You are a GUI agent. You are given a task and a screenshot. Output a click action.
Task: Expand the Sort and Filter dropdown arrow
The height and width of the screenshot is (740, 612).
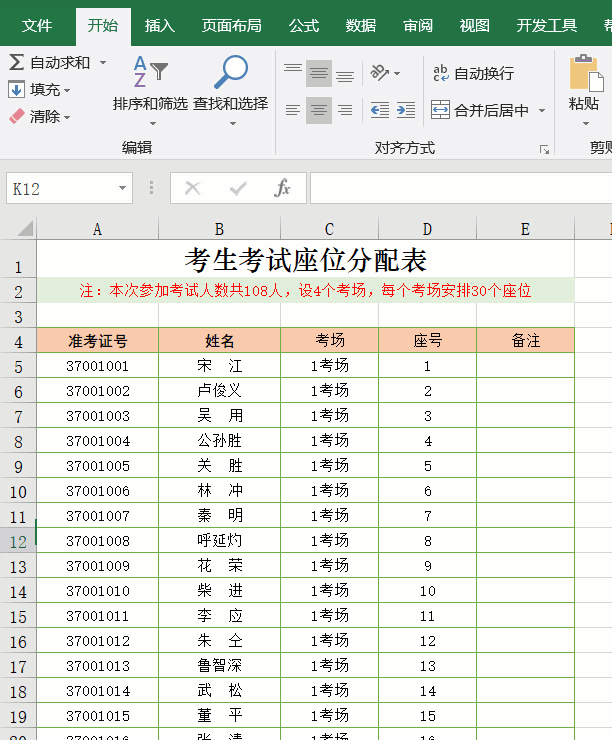coord(152,124)
